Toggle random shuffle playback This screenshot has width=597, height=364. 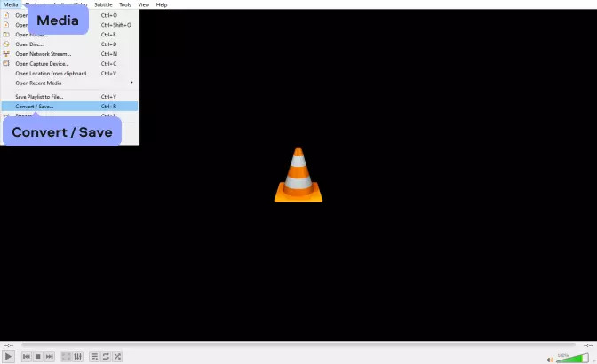pos(117,356)
